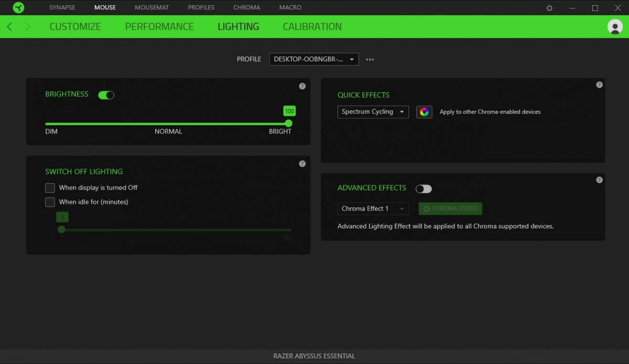
Task: Click the brightness slider handle
Action: [288, 124]
